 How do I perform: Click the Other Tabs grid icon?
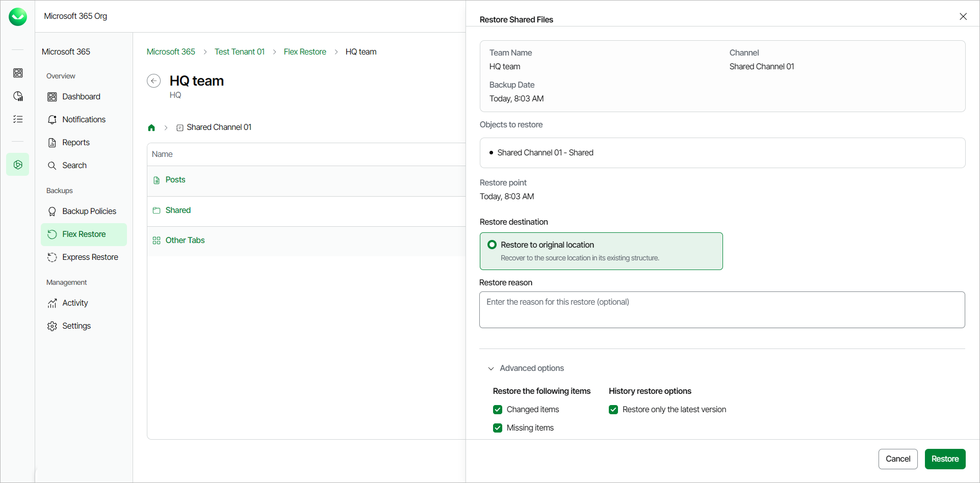point(157,240)
